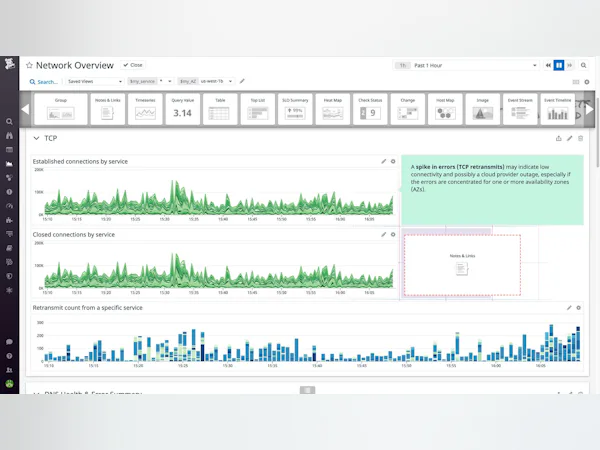The image size is (600, 450).
Task: Open settings for Established connections widget
Action: tap(393, 161)
